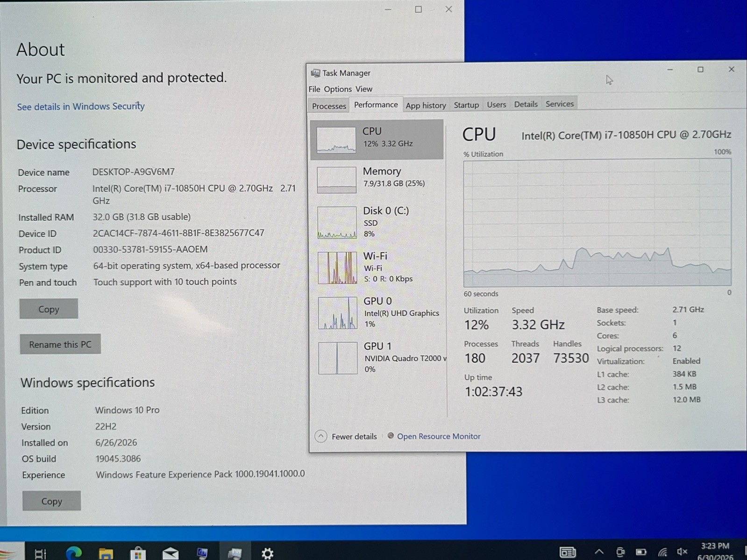
Task: Switch to the App history tab
Action: pos(426,105)
